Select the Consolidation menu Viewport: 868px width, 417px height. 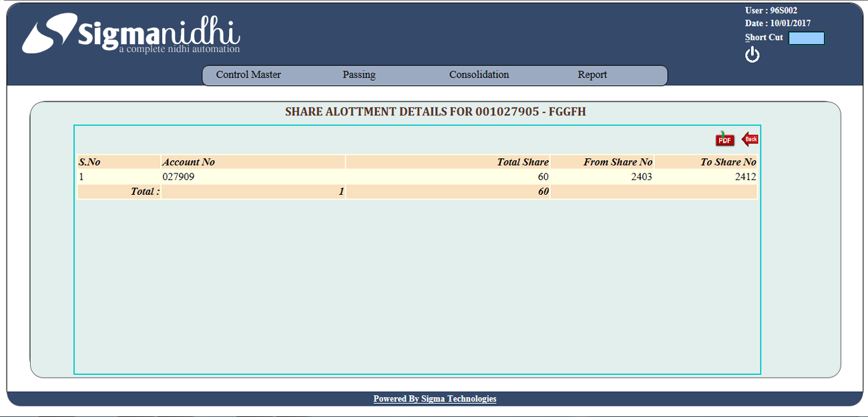pyautogui.click(x=479, y=75)
